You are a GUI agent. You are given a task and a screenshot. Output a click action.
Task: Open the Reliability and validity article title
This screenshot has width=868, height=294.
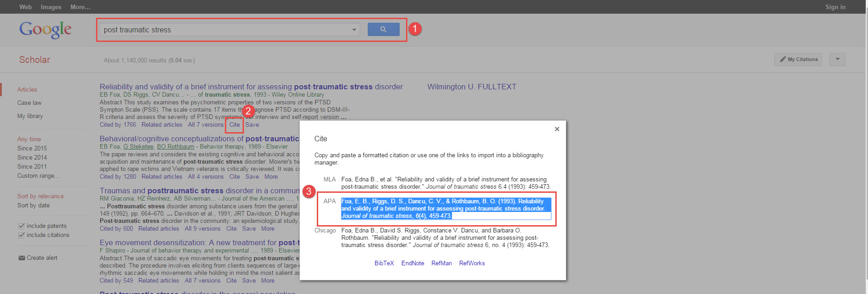251,87
